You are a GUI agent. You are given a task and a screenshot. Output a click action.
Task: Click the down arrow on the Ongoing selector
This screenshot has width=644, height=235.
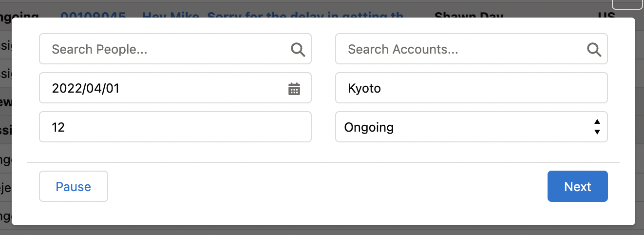pyautogui.click(x=597, y=132)
